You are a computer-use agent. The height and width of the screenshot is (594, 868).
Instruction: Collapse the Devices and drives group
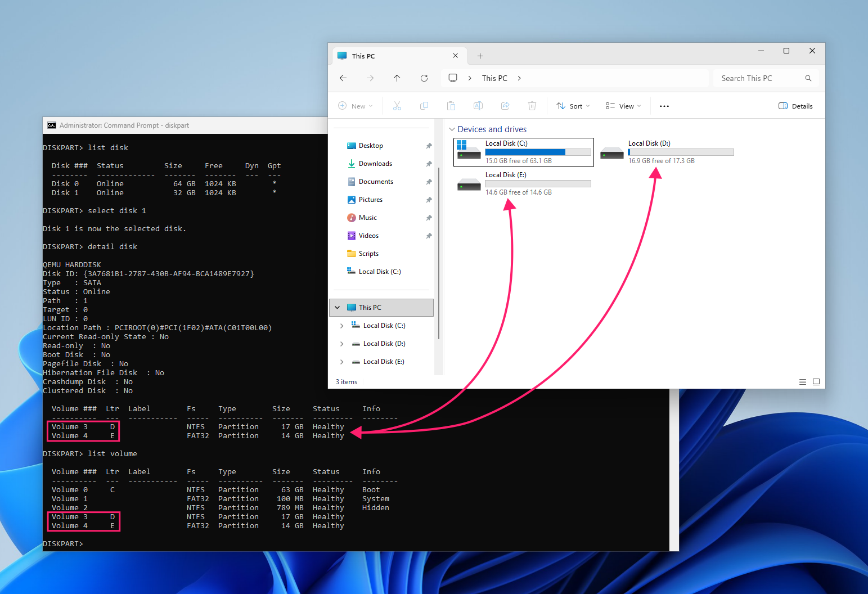coord(452,129)
